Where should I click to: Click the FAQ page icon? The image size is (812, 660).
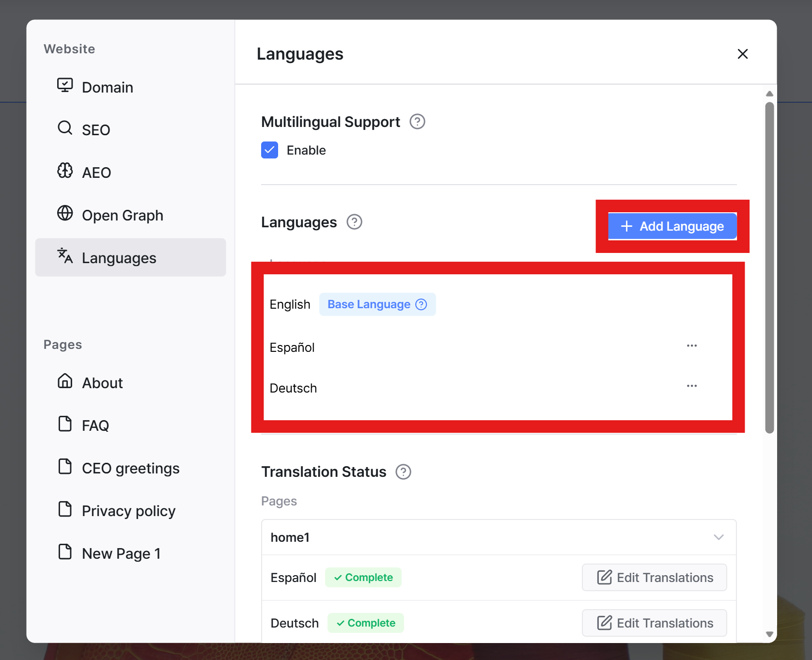tap(65, 424)
